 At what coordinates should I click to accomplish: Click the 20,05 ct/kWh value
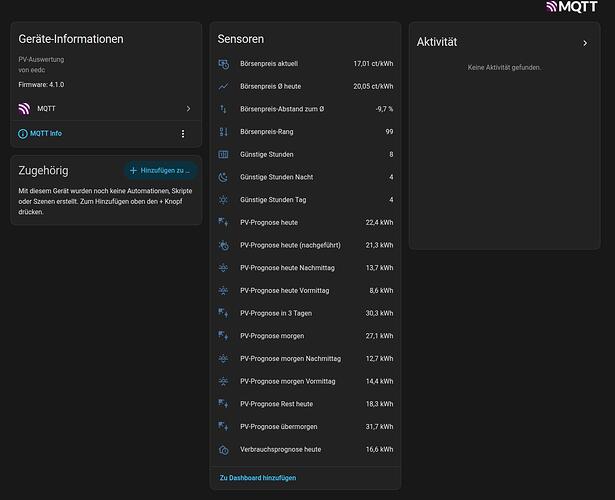coord(373,86)
